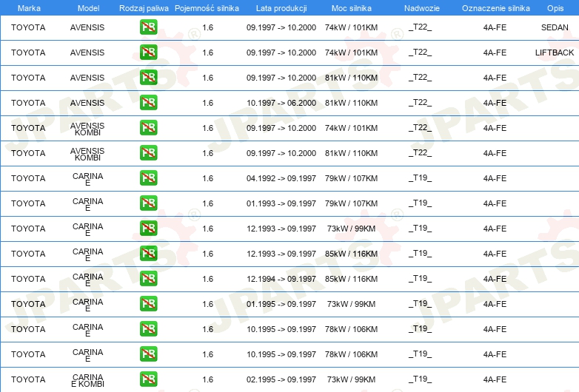Viewport: 579px width, 392px height.
Task: Click the CARINA E KOMBI model cell
Action: click(x=88, y=381)
